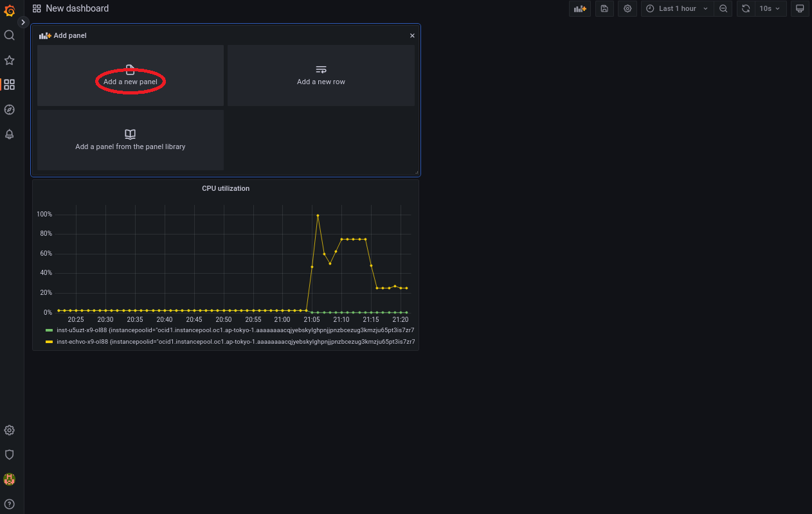Open the CPU utilization panel title menu
Viewport: 812px width, 514px height.
(226, 189)
